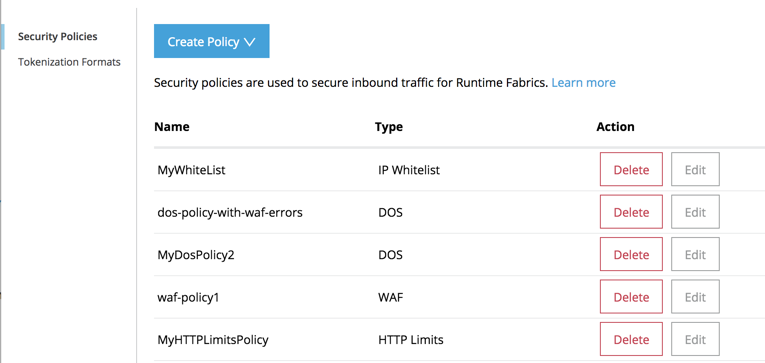This screenshot has height=363, width=765.
Task: Edit the MyDosPolicy2 policy
Action: tap(695, 254)
